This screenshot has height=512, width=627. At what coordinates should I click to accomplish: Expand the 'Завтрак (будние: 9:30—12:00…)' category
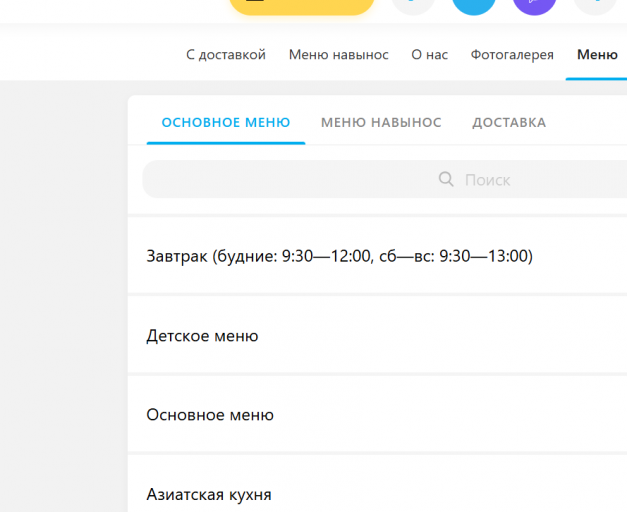click(377, 256)
